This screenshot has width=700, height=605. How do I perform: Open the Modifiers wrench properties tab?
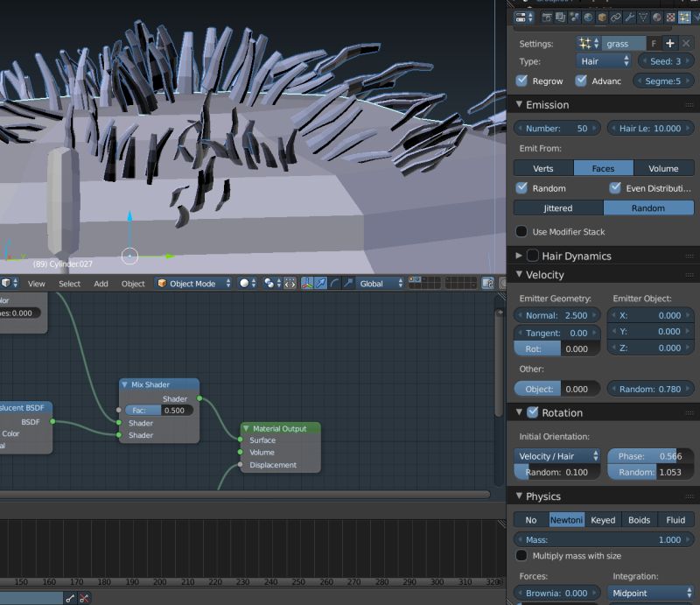coord(628,18)
